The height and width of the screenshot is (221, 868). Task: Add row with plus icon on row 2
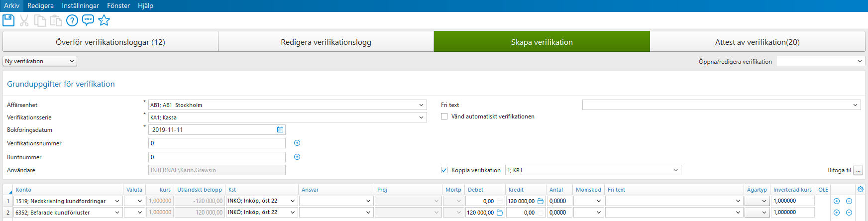(837, 213)
